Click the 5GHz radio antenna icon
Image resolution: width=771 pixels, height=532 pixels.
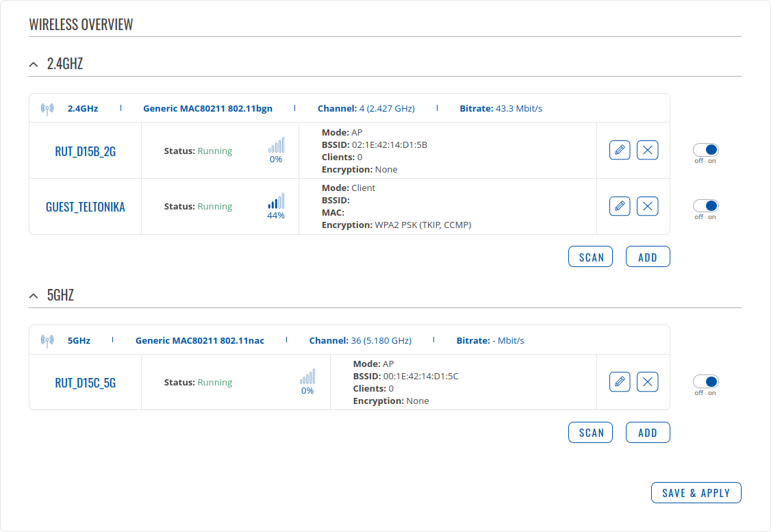tap(47, 340)
